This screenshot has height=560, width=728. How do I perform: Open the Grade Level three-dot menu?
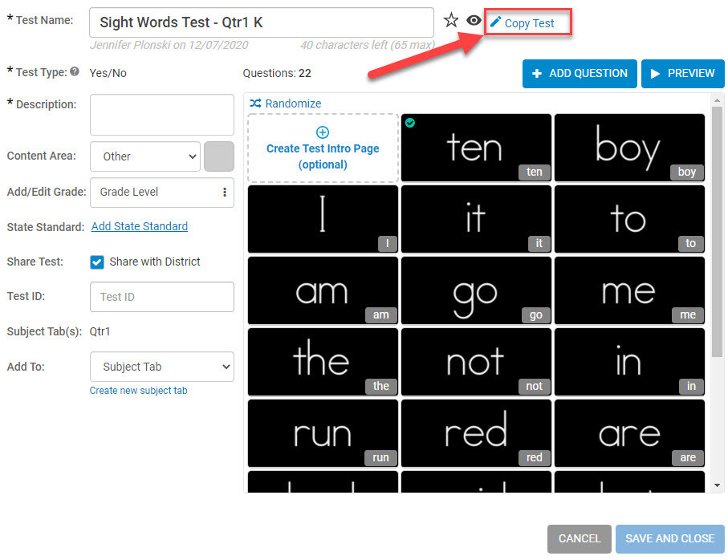tap(225, 192)
